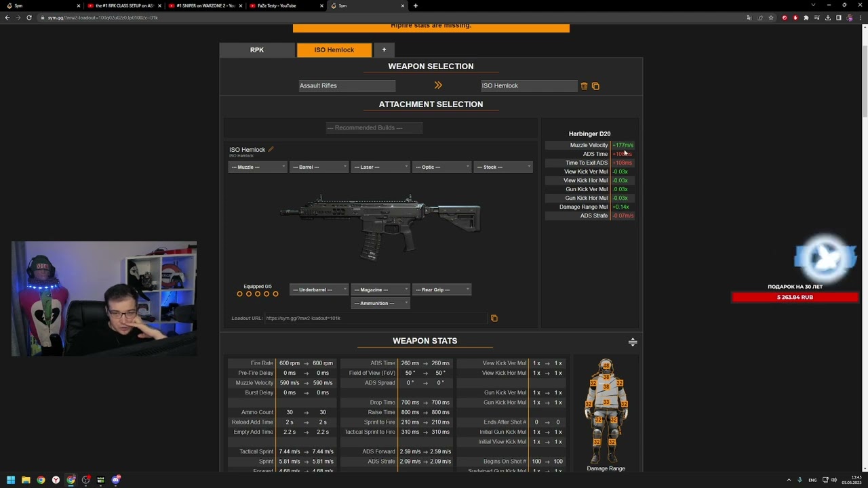868x488 pixels.
Task: Click the translate page icon
Action: [749, 18]
